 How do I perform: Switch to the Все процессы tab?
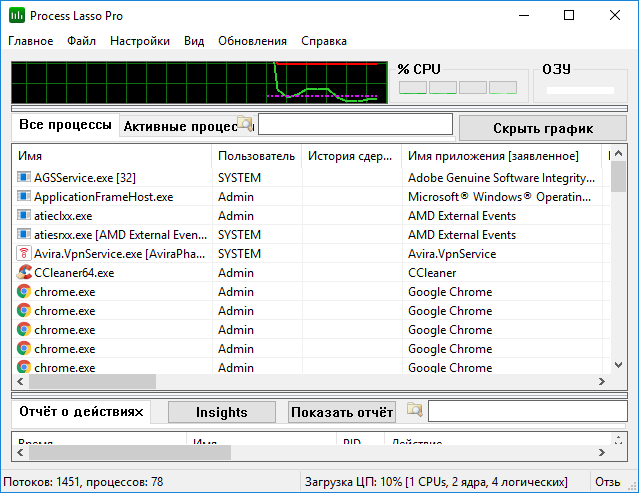coord(65,125)
